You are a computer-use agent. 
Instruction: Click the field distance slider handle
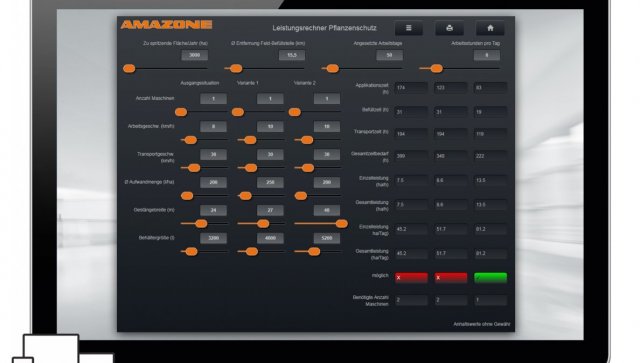click(x=236, y=69)
